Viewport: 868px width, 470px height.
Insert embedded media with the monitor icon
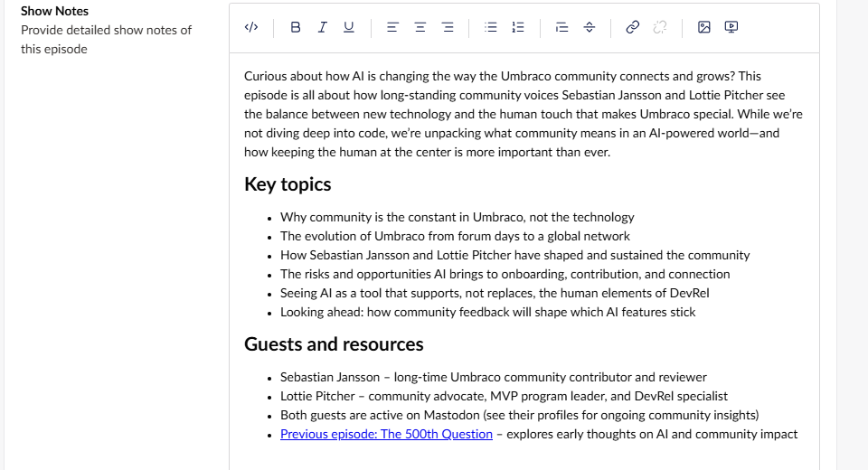coord(731,27)
